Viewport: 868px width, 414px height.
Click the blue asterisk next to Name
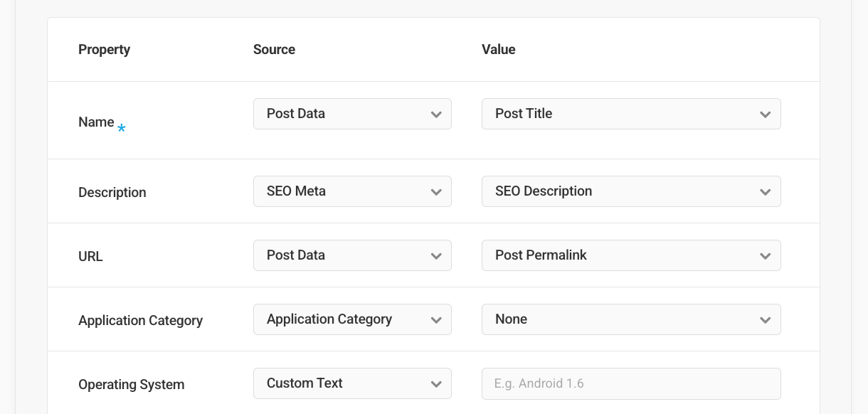tap(122, 129)
